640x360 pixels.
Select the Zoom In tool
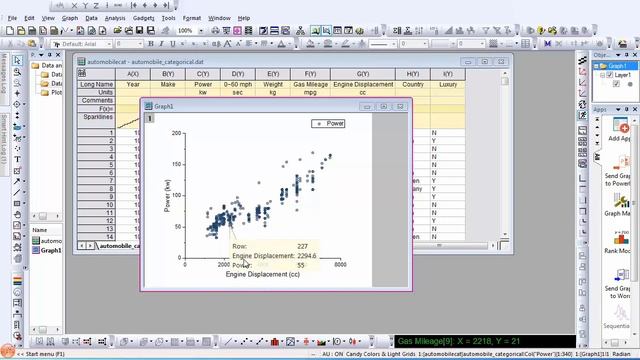tap(17, 72)
